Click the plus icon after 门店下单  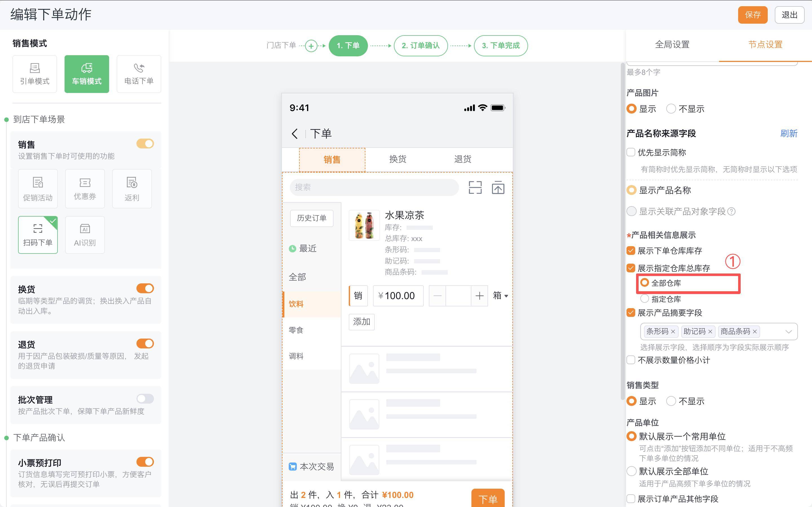point(311,46)
